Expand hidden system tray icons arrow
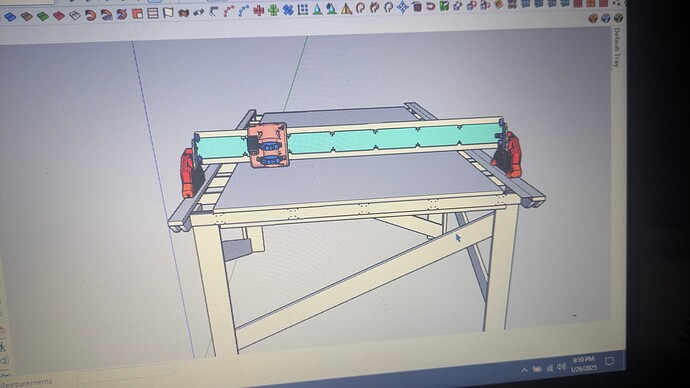This screenshot has height=388, width=690. [524, 370]
